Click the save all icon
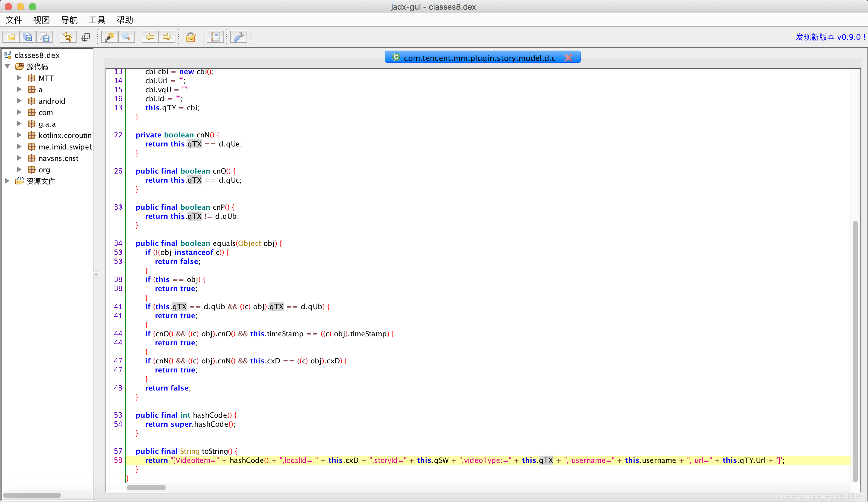This screenshot has height=502, width=868. (x=28, y=37)
